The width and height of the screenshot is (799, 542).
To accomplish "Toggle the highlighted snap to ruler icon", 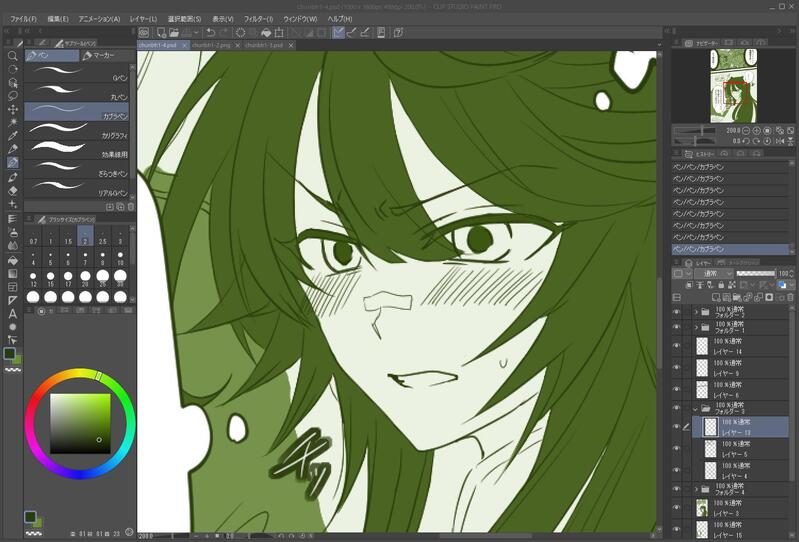I will (x=338, y=33).
